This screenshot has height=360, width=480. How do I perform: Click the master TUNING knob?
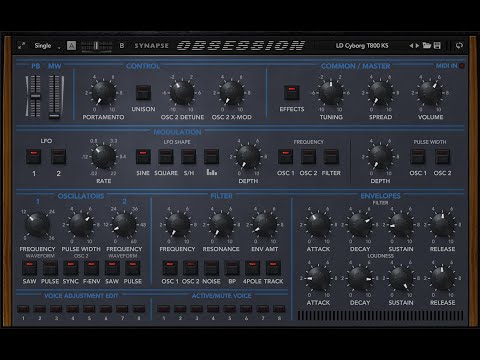[331, 93]
